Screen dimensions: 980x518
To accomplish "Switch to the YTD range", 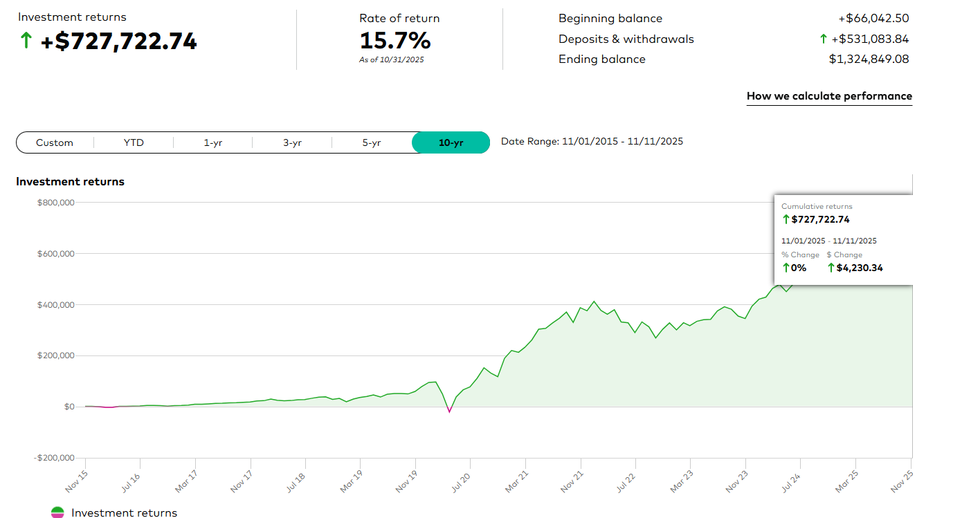I will click(x=134, y=142).
